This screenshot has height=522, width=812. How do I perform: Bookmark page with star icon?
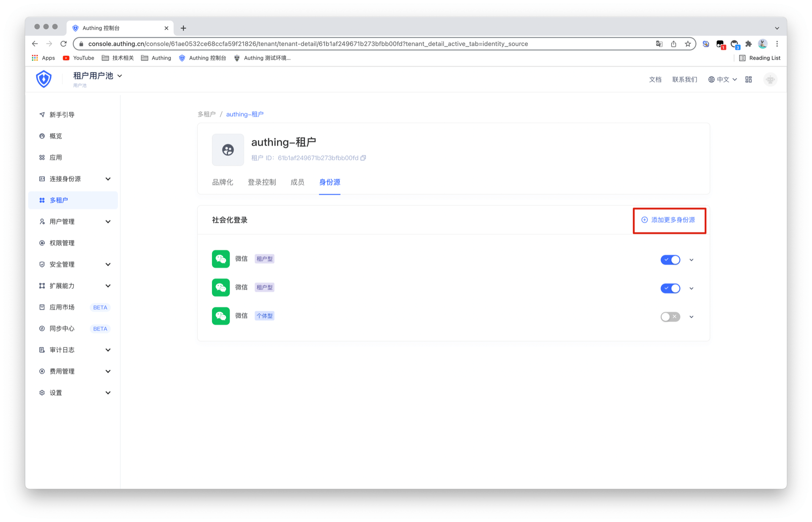click(688, 44)
